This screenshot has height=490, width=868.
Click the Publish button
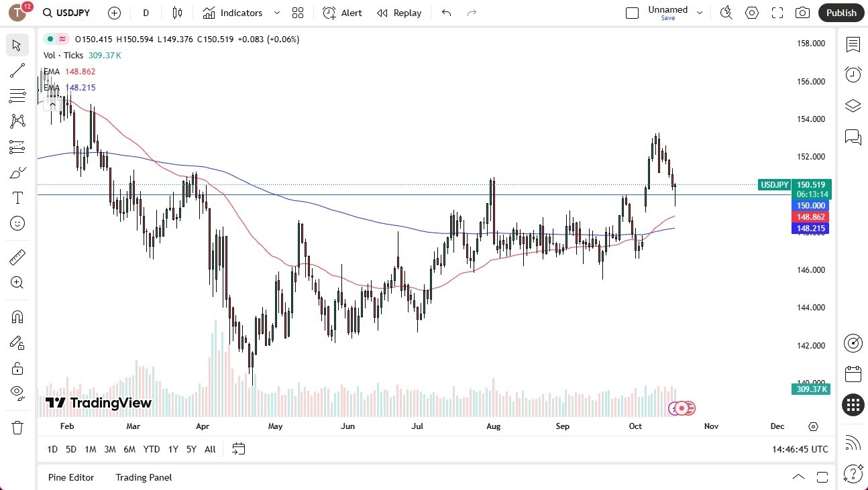840,12
